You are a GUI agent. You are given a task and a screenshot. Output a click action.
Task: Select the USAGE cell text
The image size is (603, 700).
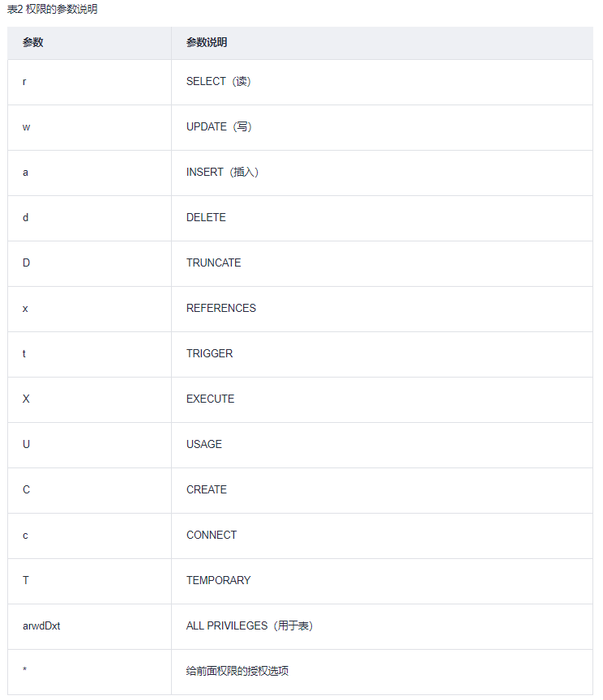[203, 445]
